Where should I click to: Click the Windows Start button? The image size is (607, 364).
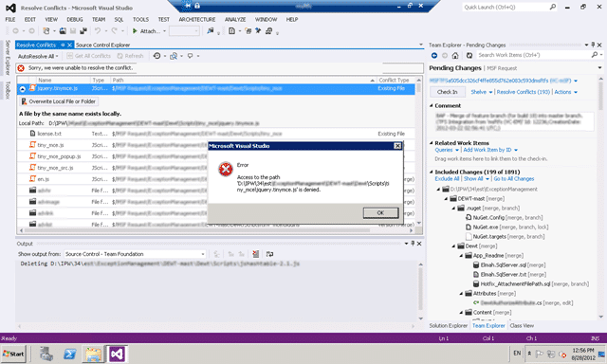tap(14, 354)
